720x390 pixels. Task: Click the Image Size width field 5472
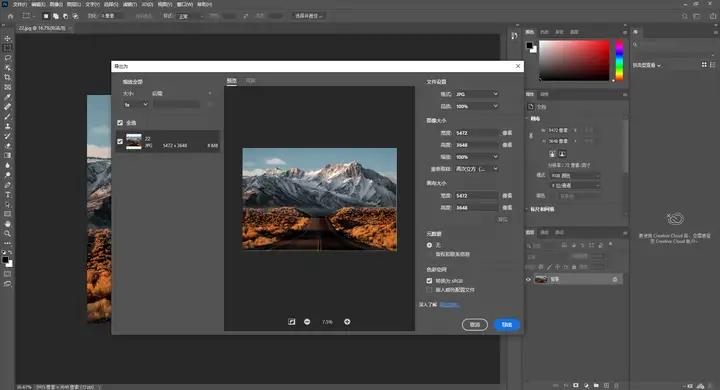pyautogui.click(x=476, y=133)
